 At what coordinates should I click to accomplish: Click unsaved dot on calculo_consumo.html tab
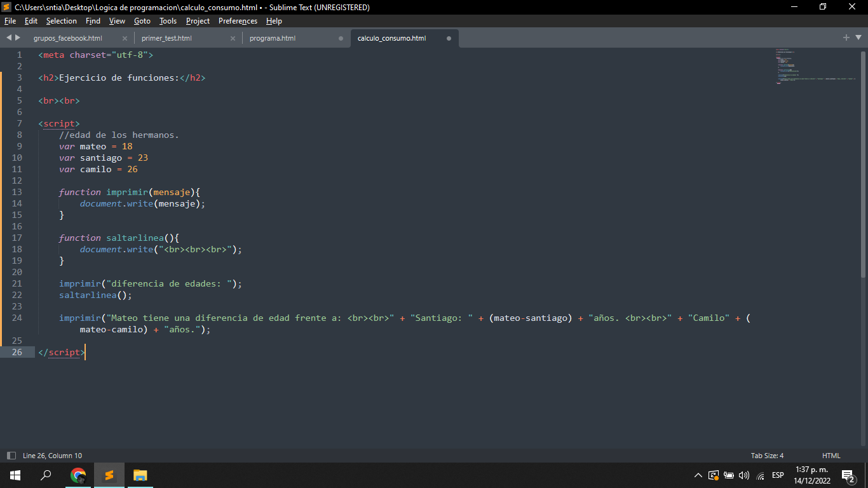(x=449, y=38)
